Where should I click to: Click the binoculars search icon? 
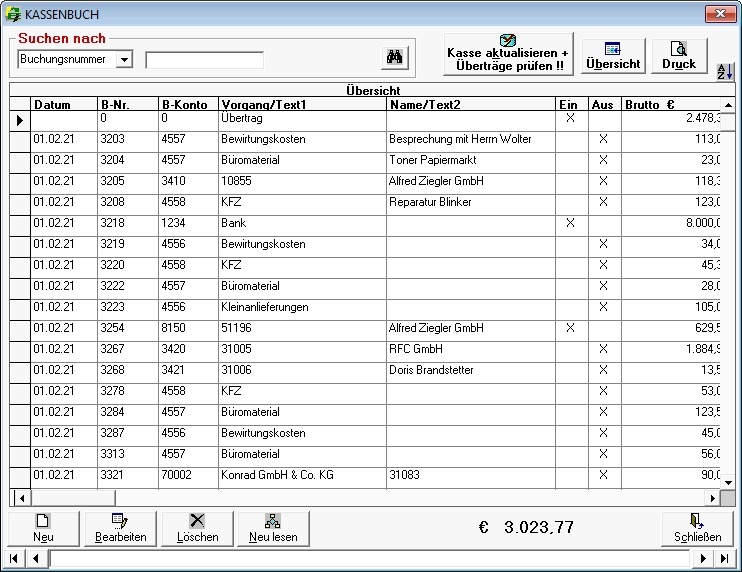click(395, 58)
